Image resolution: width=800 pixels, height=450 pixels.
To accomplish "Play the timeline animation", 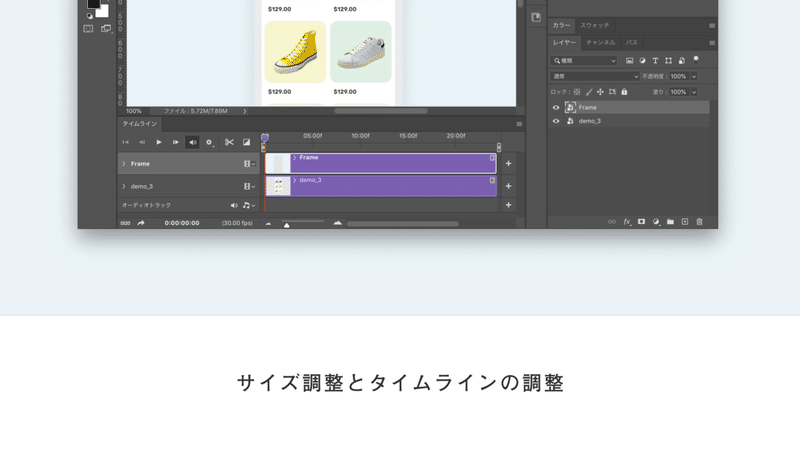I will (159, 142).
